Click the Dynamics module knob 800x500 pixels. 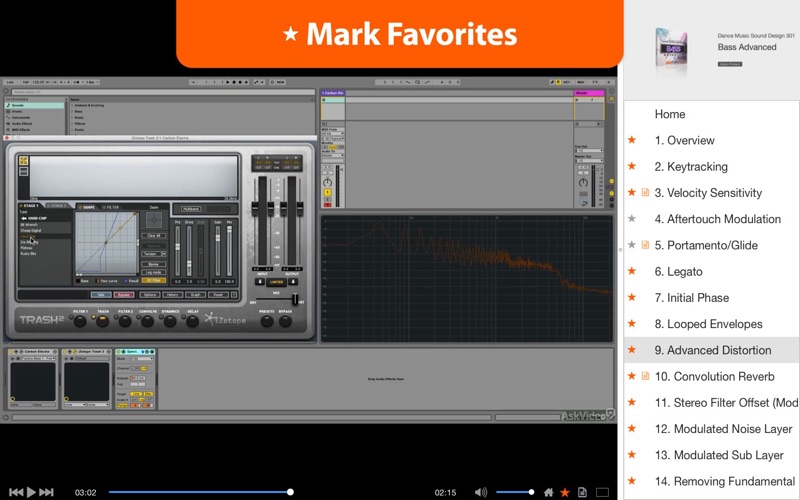[170, 321]
